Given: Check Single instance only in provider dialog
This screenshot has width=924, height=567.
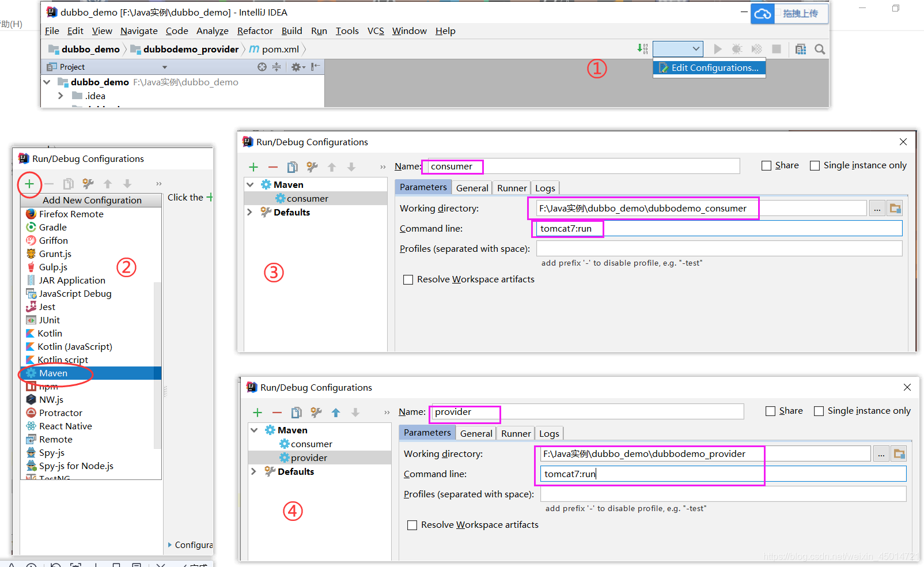Looking at the screenshot, I should tap(819, 411).
